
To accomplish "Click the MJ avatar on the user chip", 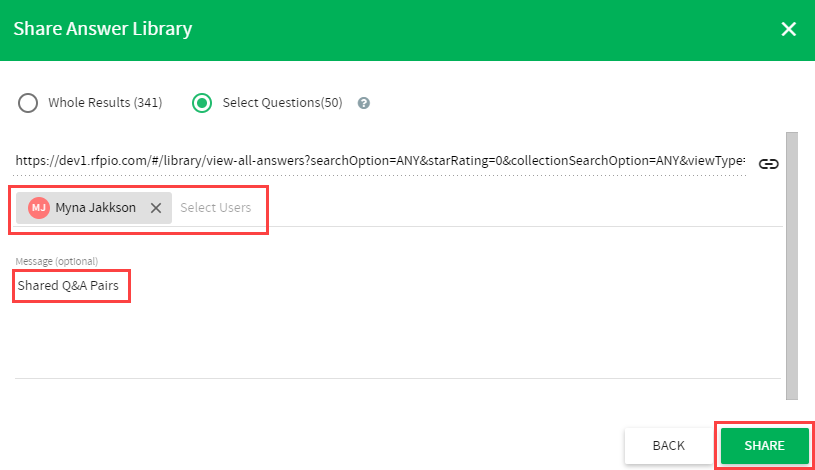I will click(39, 208).
